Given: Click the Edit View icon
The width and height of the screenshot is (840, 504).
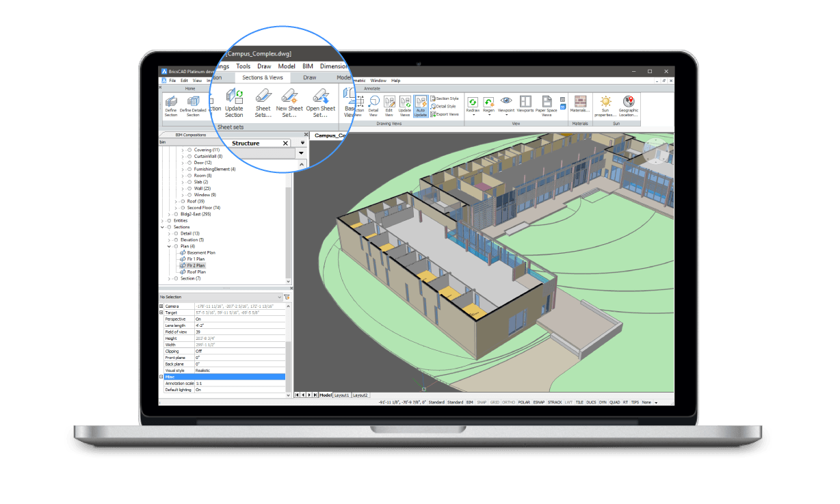Looking at the screenshot, I should [x=389, y=101].
